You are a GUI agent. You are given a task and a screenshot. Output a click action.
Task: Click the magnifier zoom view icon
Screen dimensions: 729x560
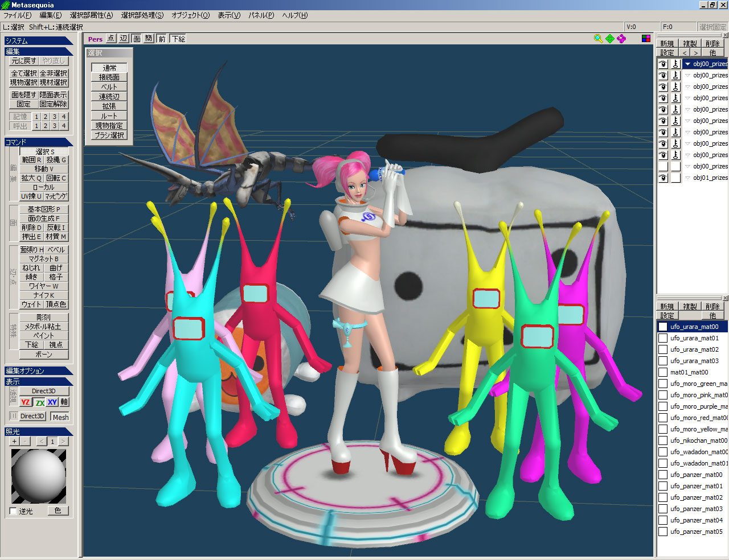pos(598,38)
